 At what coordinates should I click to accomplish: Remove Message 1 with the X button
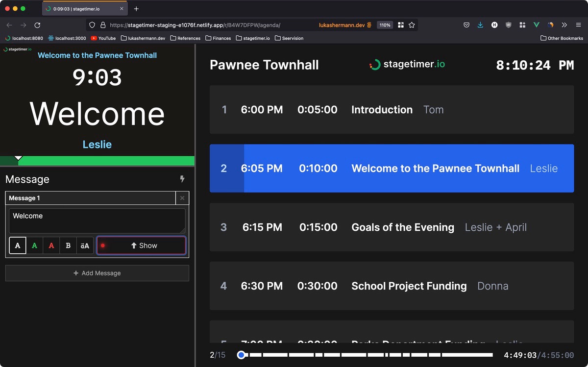click(182, 198)
